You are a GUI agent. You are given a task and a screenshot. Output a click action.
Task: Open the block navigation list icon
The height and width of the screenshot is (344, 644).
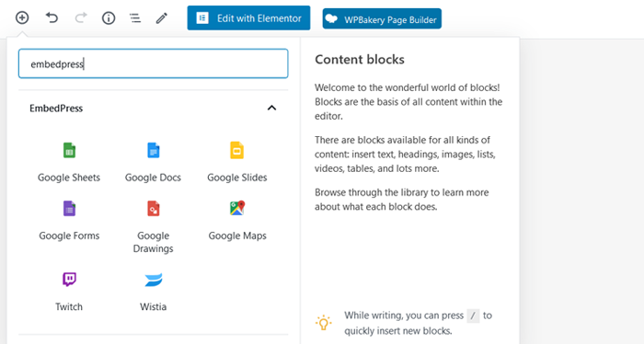tap(135, 17)
